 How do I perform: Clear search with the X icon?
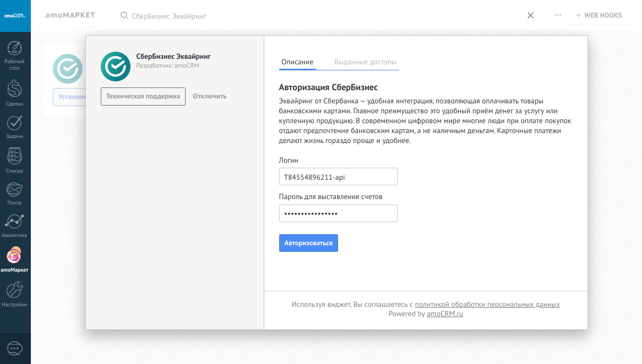[530, 15]
